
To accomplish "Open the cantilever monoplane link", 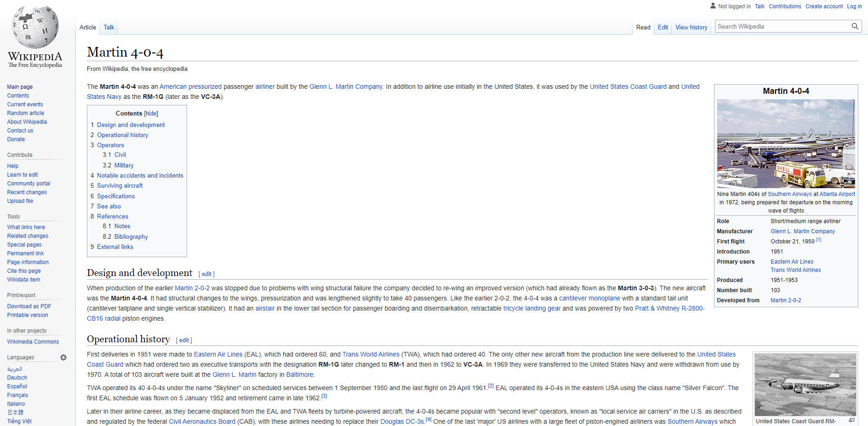I will [589, 299].
